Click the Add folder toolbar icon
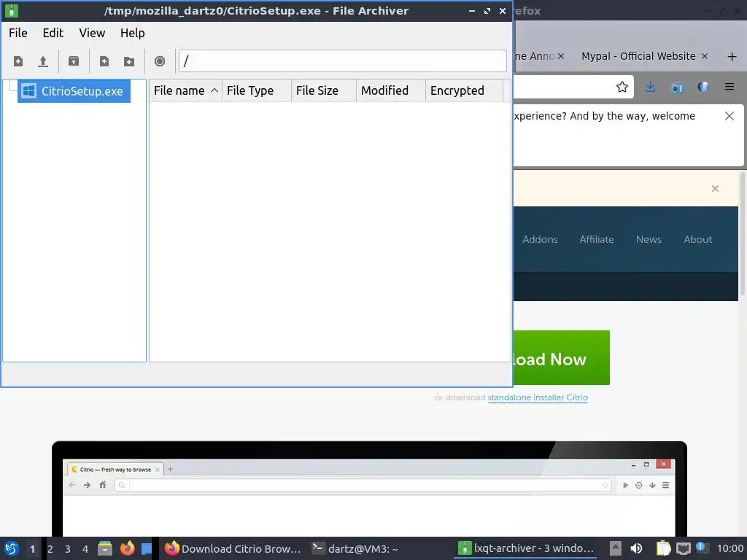747x560 pixels. (x=128, y=61)
